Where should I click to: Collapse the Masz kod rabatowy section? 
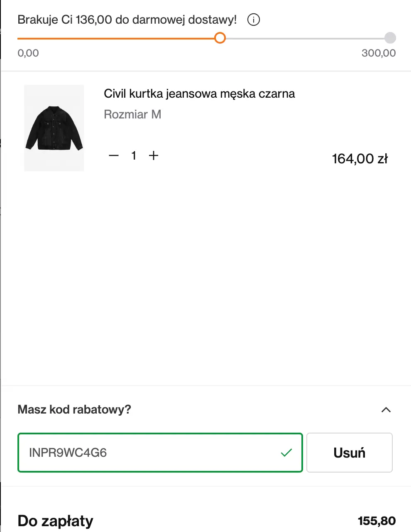(x=386, y=410)
